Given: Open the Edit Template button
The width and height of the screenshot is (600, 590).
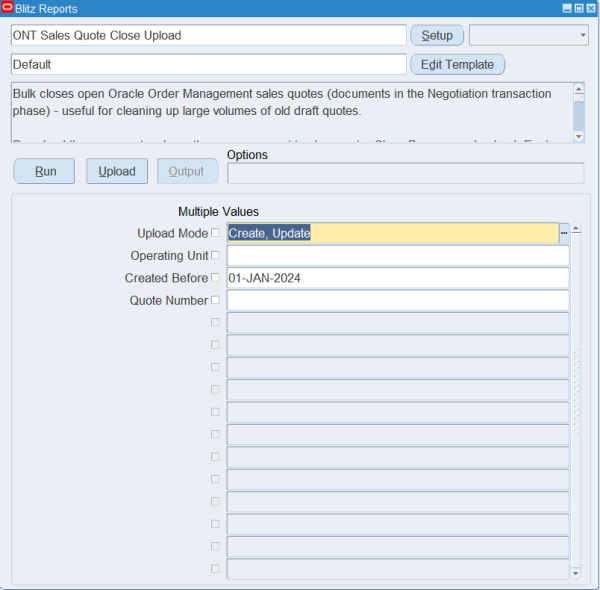Looking at the screenshot, I should [x=457, y=64].
